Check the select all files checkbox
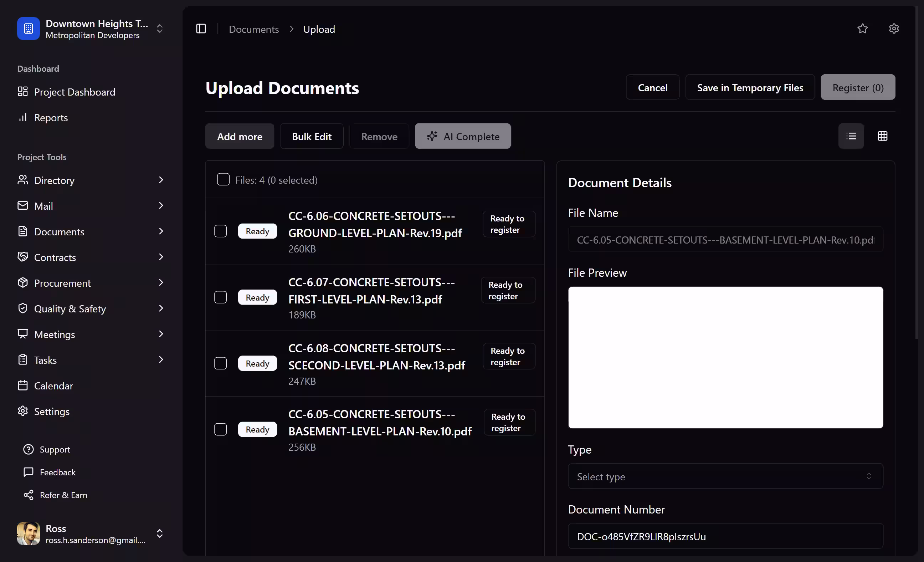 click(x=223, y=180)
